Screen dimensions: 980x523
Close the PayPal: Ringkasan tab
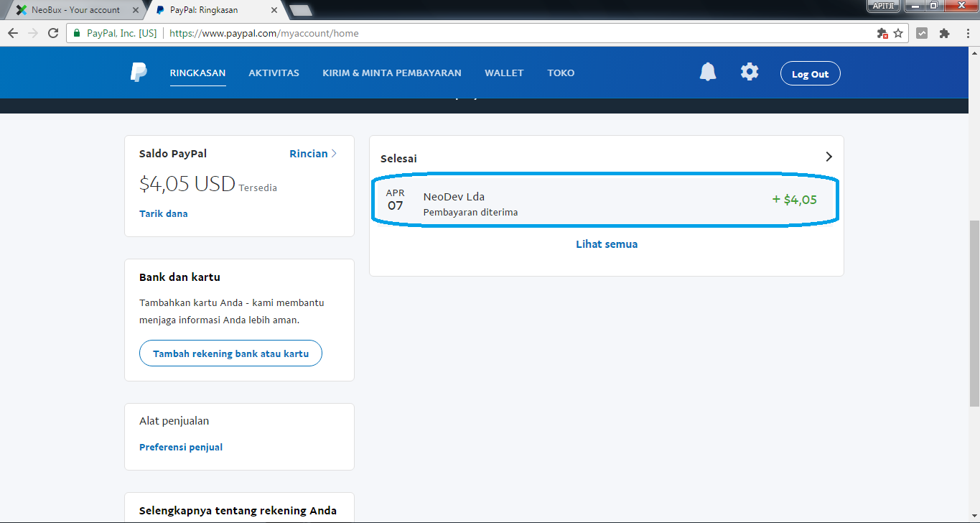pyautogui.click(x=274, y=10)
